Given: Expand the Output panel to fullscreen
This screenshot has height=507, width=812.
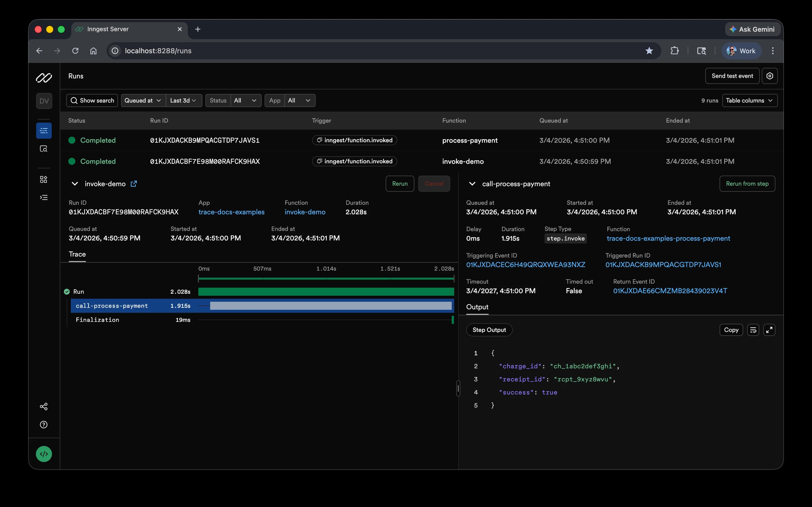Looking at the screenshot, I should point(769,330).
